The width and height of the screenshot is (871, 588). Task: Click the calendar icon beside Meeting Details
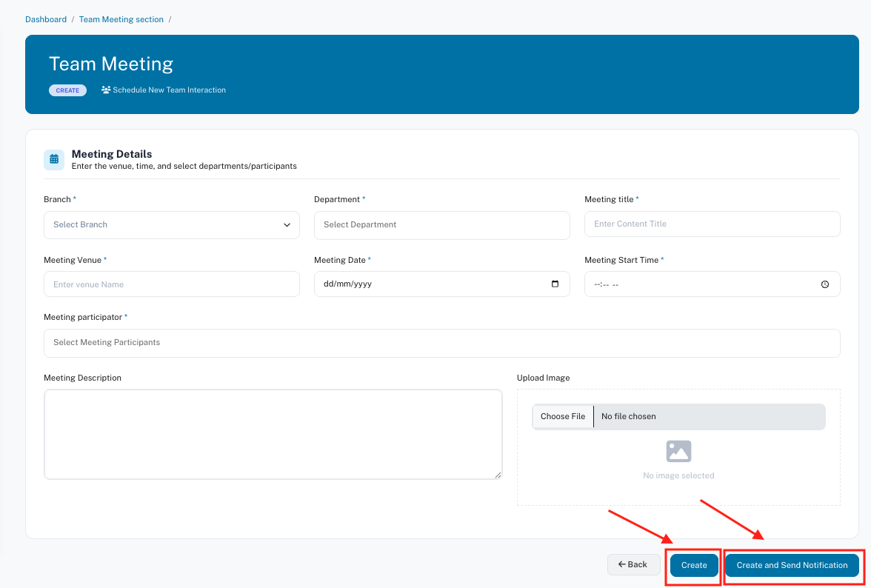[x=54, y=159]
